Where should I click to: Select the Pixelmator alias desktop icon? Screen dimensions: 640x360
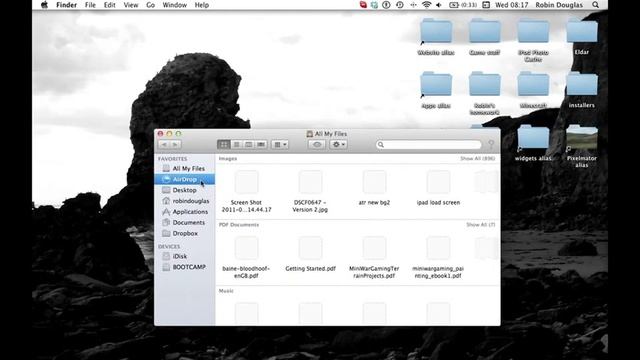(582, 147)
